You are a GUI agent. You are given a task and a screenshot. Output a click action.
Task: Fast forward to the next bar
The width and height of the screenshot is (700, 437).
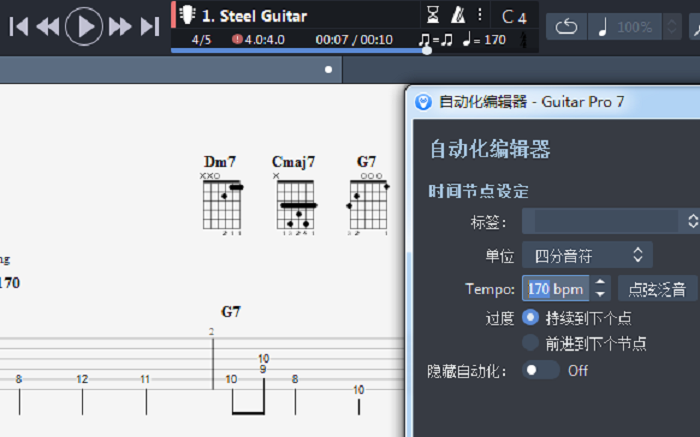120,27
